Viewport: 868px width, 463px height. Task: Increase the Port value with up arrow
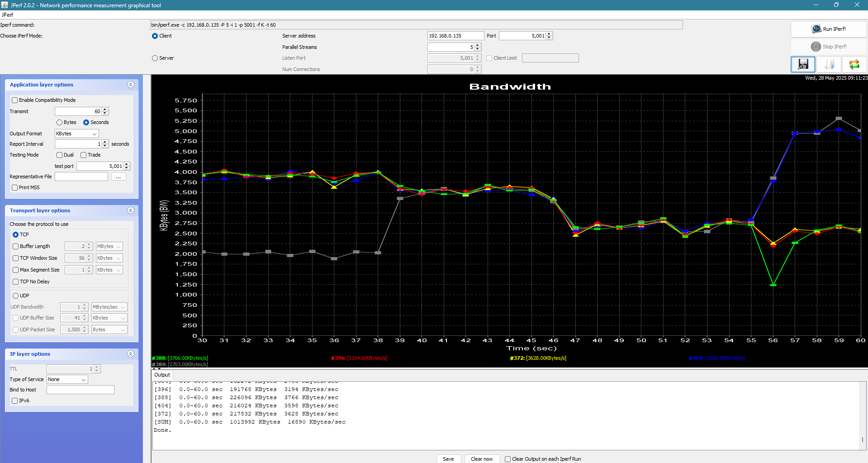click(549, 34)
